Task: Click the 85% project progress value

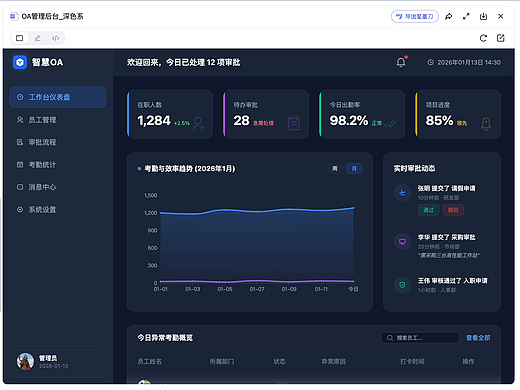Action: (x=439, y=120)
